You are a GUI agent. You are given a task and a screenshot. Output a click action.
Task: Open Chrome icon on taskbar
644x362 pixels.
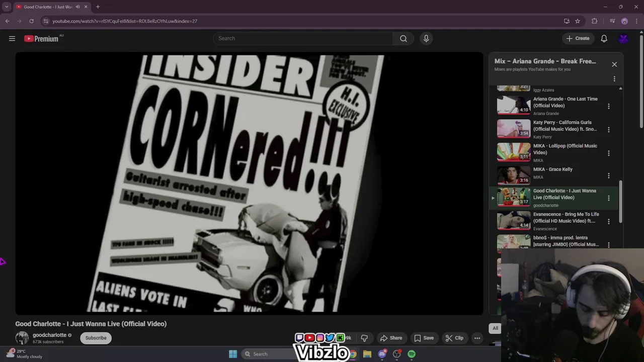353,354
